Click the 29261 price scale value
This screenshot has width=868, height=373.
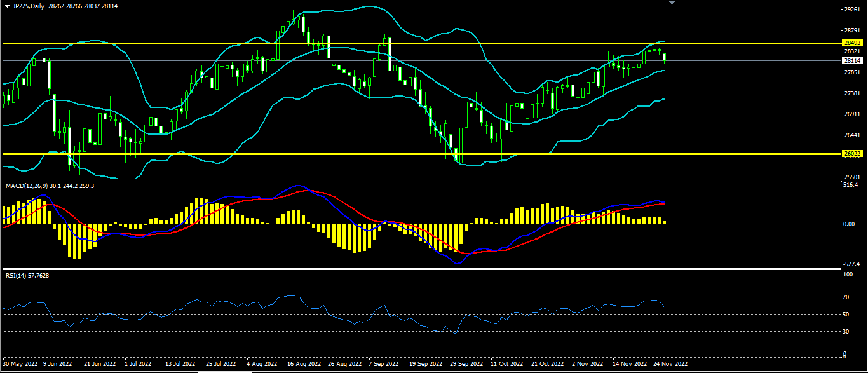[851, 10]
